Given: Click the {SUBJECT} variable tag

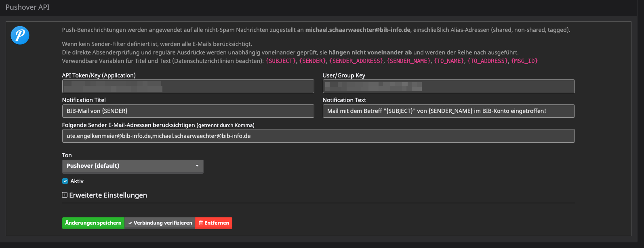Looking at the screenshot, I should coord(280,61).
